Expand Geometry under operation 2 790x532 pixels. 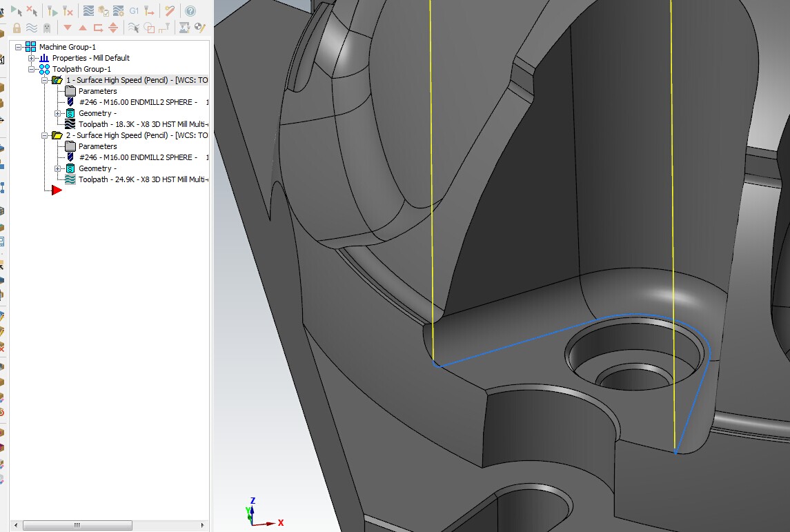coord(57,169)
